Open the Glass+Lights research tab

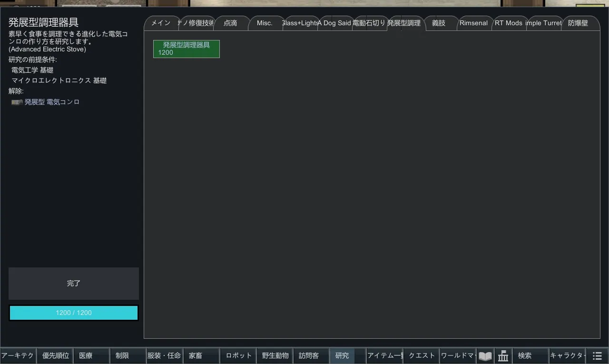(300, 23)
